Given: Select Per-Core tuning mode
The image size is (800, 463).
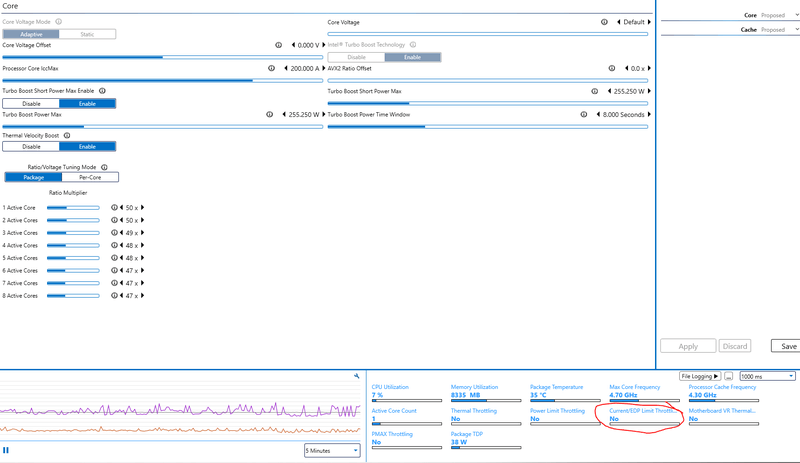Looking at the screenshot, I should pos(90,177).
